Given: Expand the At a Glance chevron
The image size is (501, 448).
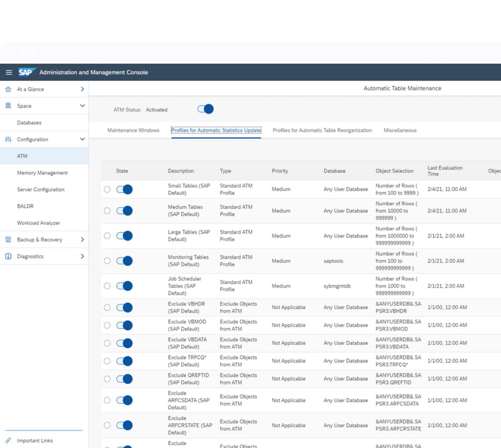Looking at the screenshot, I should (82, 89).
